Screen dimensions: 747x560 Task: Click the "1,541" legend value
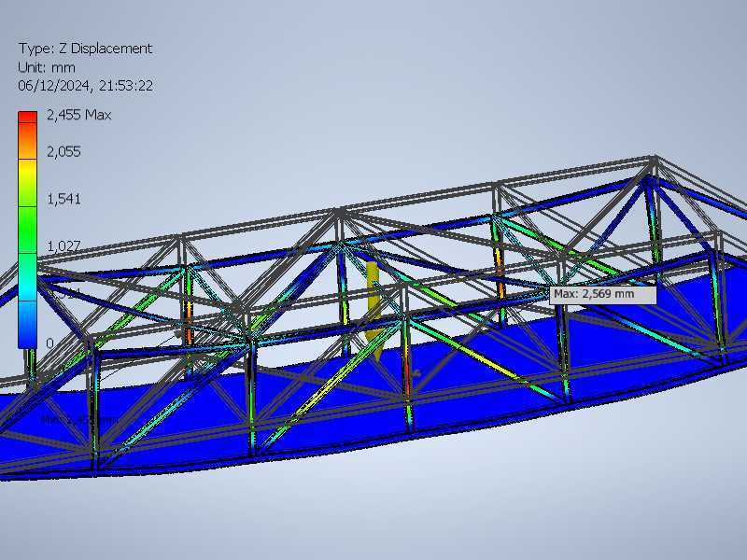(x=63, y=199)
